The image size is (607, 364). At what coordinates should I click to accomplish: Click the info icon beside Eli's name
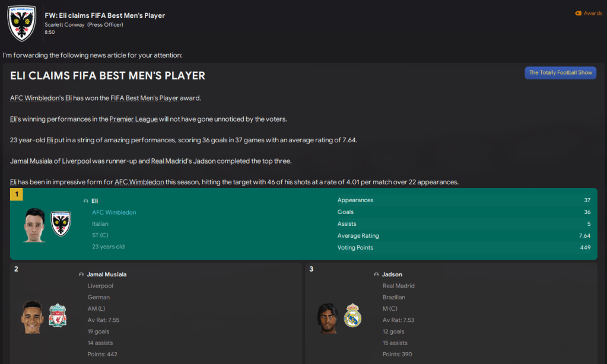(86, 201)
